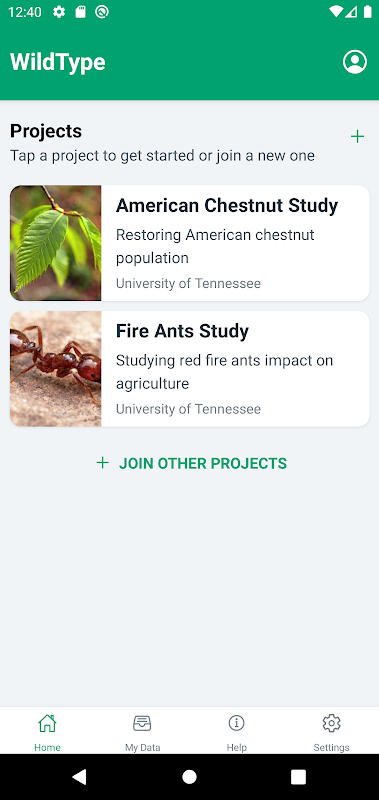
Task: Tap the Android home circle button
Action: (x=189, y=777)
